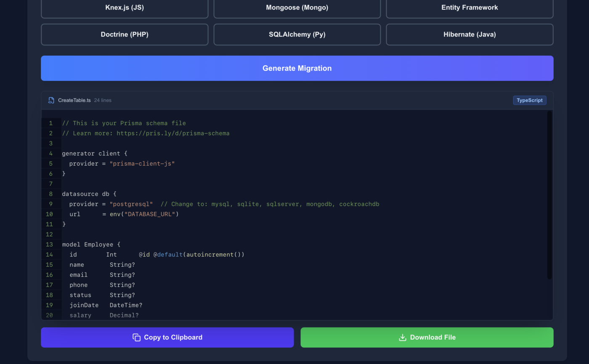Click line number 1 in the code gutter

tap(50, 123)
